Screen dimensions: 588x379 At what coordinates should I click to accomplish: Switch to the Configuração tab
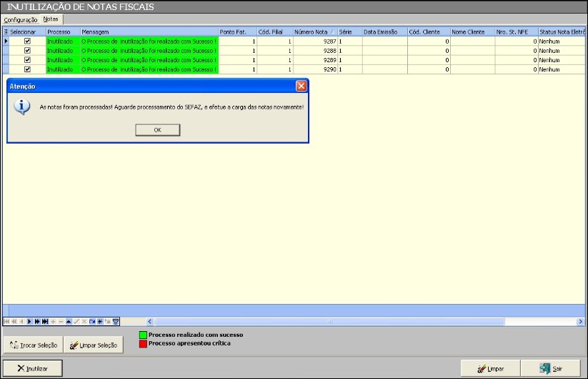[21, 19]
